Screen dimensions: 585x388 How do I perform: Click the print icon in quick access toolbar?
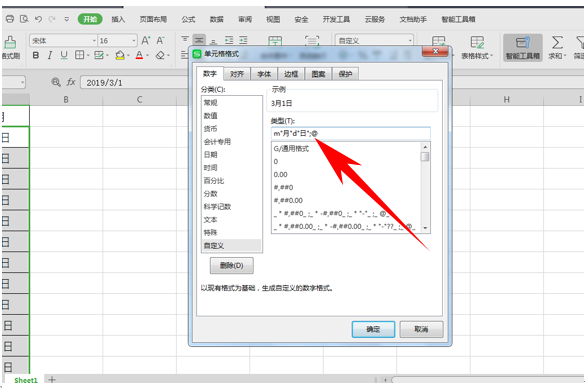[10, 19]
